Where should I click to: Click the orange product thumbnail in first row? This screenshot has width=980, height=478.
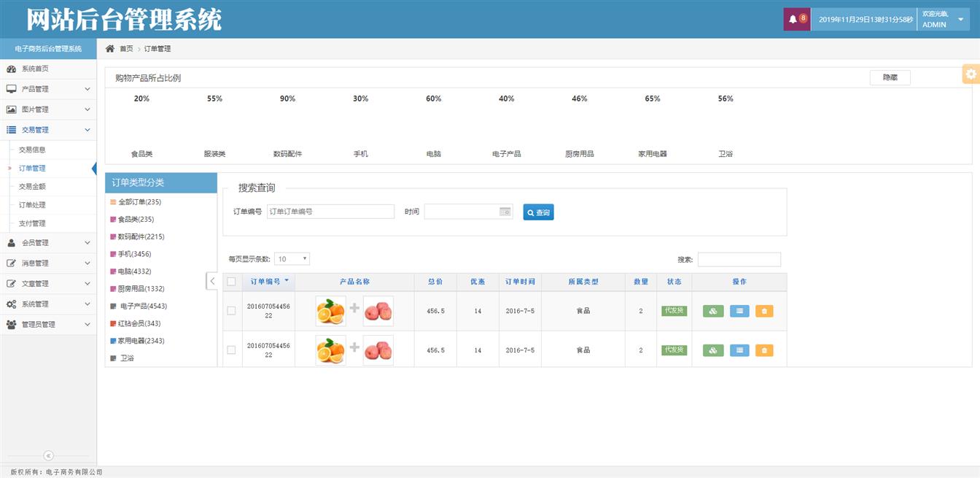pos(331,311)
